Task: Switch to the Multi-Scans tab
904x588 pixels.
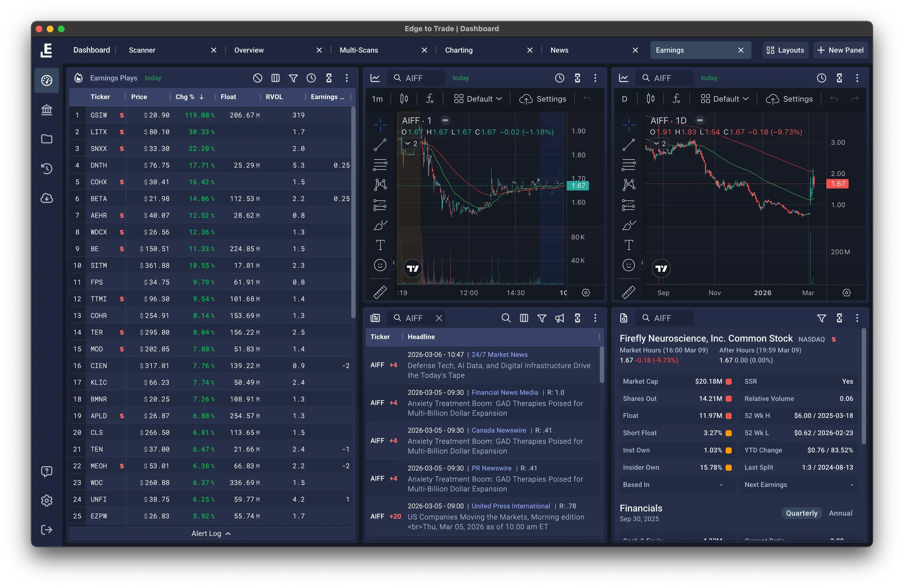Action: (x=358, y=50)
